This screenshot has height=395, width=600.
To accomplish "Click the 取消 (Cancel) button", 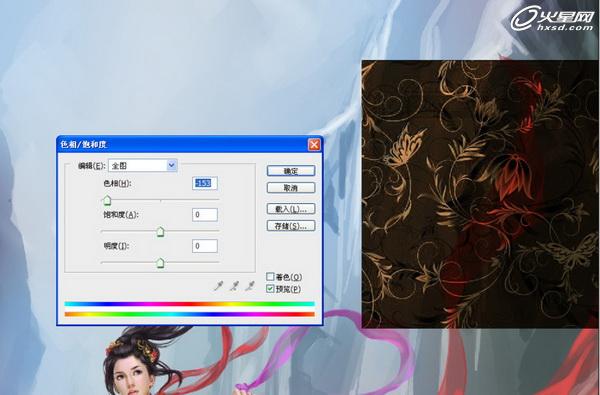I will coord(291,188).
